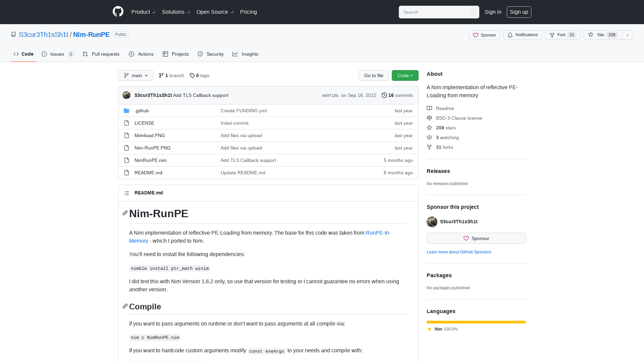
Task: Open the Actions tab
Action: [x=141, y=54]
